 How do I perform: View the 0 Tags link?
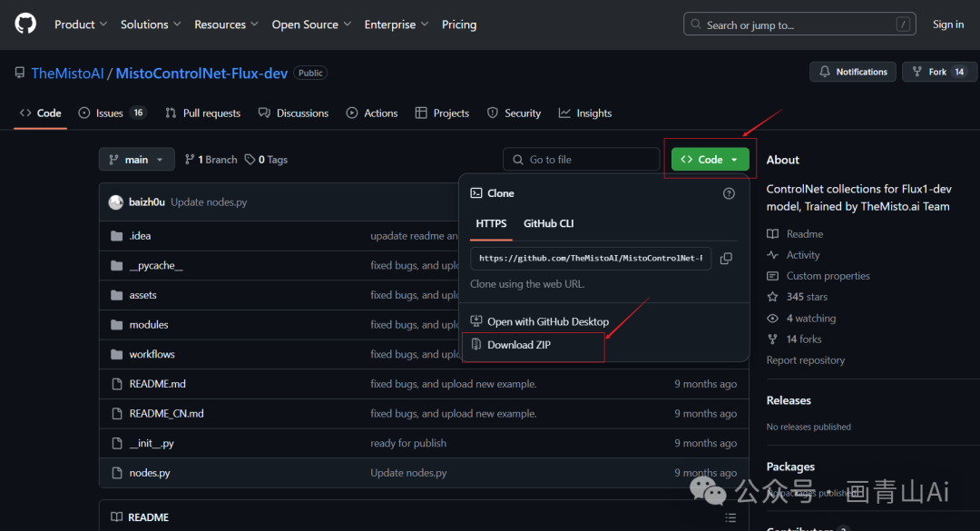[266, 160]
